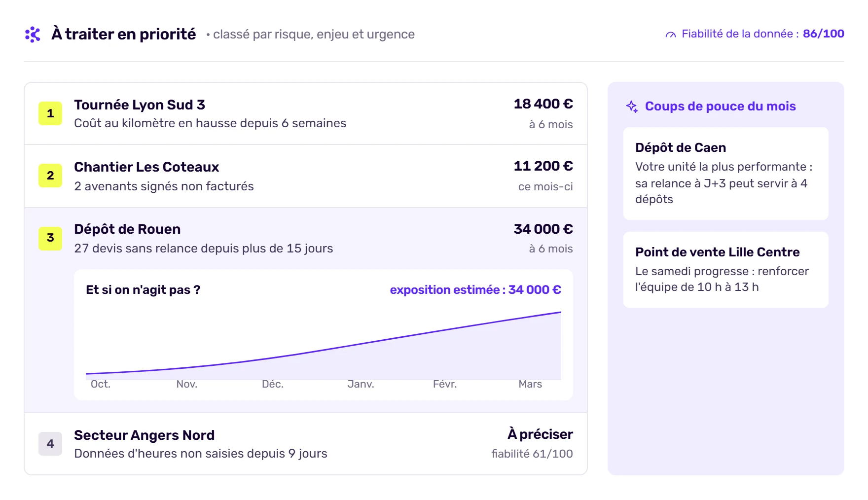Click the gauge icon beside Fiabilité de la donnée
This screenshot has width=868, height=500.
click(x=670, y=35)
